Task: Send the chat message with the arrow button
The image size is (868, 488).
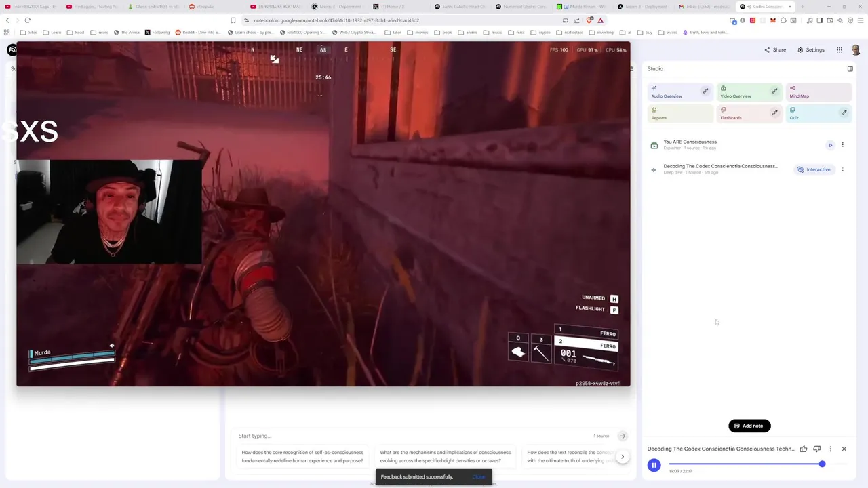Action: (622, 436)
